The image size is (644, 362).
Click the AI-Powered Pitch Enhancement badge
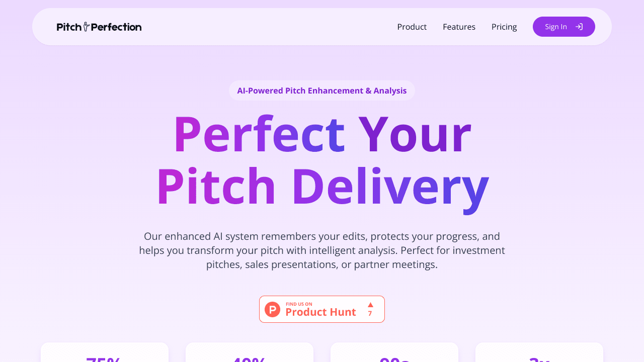click(x=322, y=91)
